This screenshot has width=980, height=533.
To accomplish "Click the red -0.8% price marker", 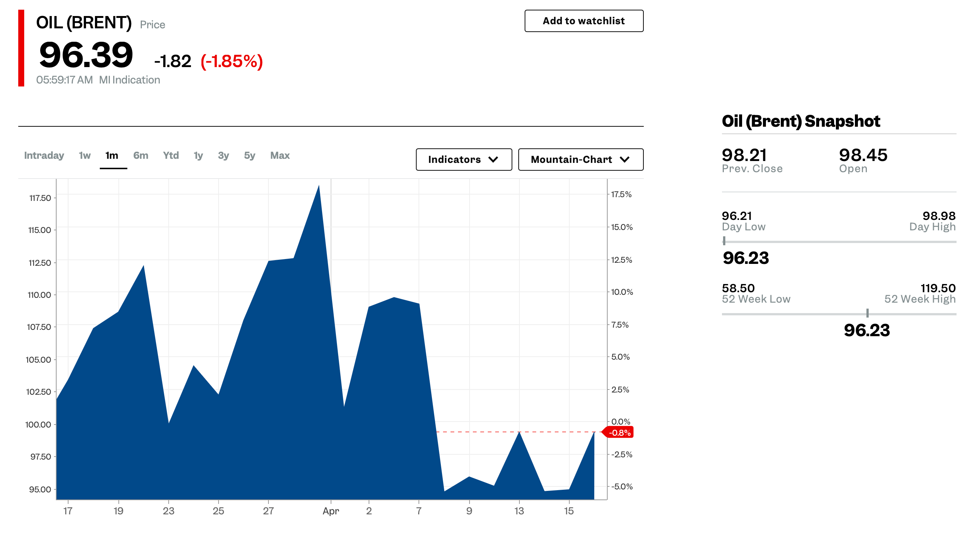I will tap(619, 432).
